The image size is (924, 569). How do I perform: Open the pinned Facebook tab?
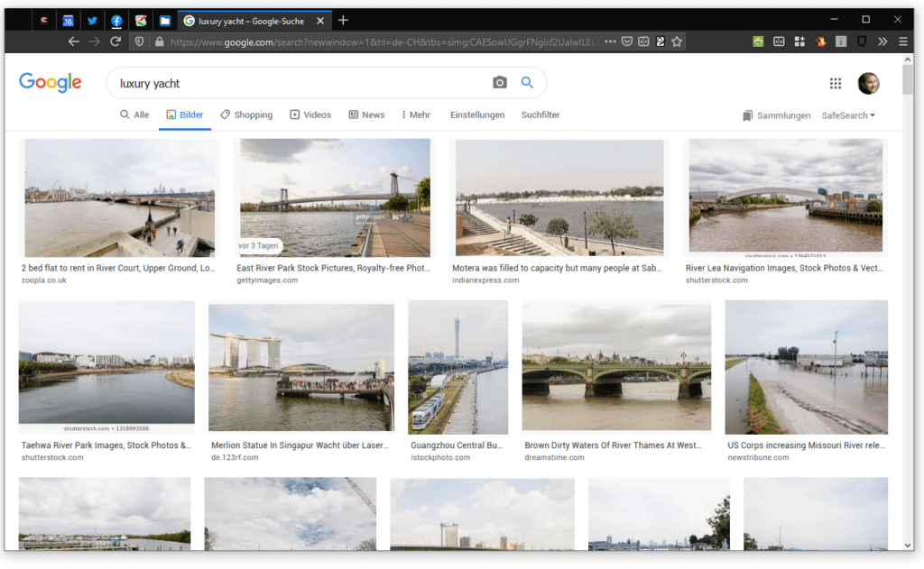pyautogui.click(x=116, y=22)
